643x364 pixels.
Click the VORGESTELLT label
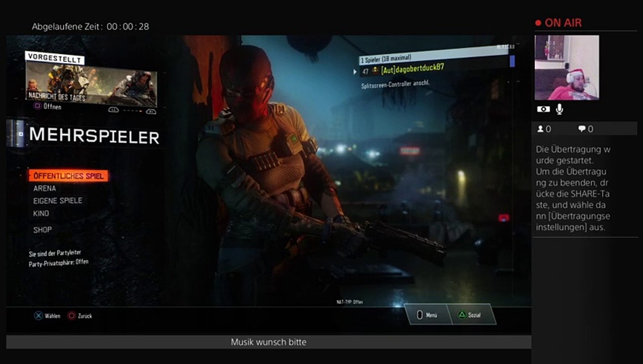55,58
